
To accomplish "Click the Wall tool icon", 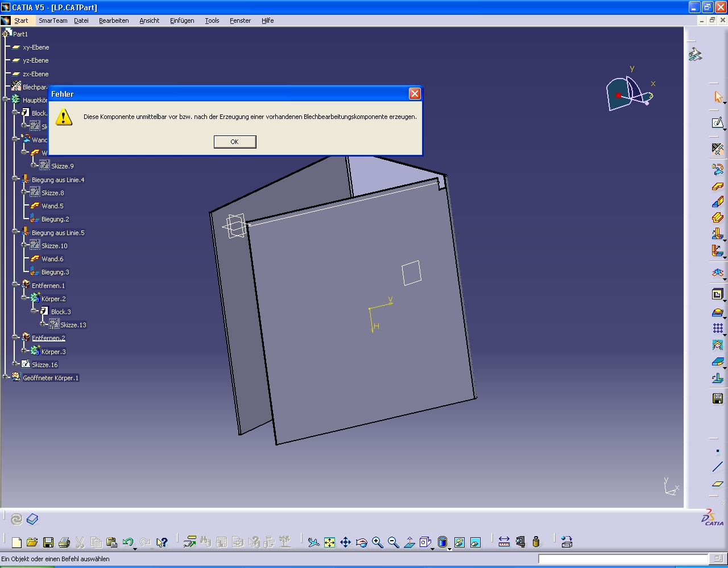I will 718,186.
